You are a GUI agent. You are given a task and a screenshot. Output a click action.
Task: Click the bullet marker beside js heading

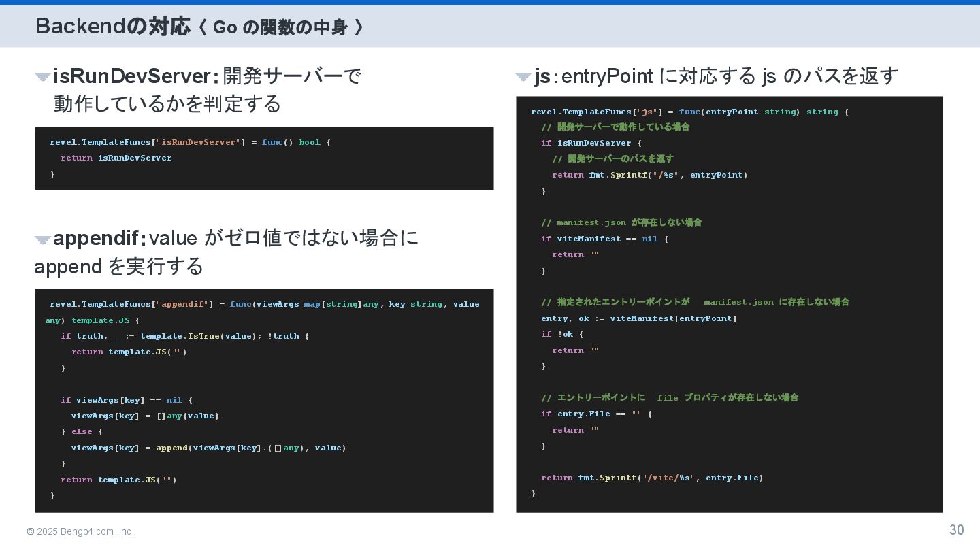click(523, 77)
